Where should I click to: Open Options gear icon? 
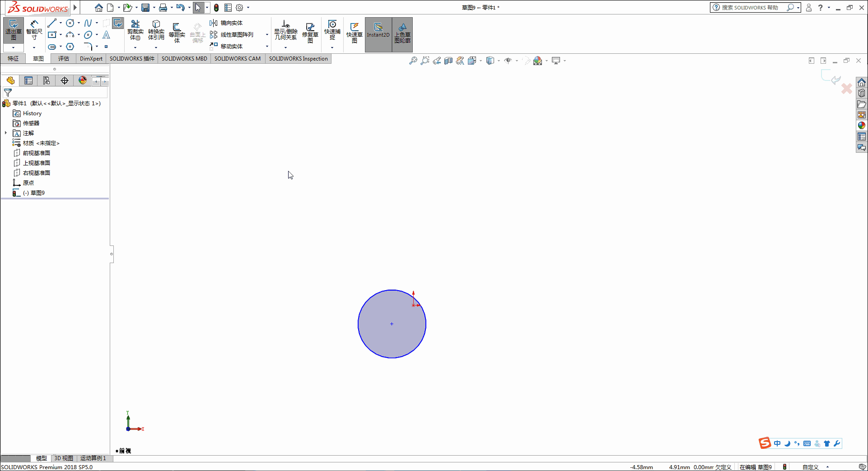239,8
